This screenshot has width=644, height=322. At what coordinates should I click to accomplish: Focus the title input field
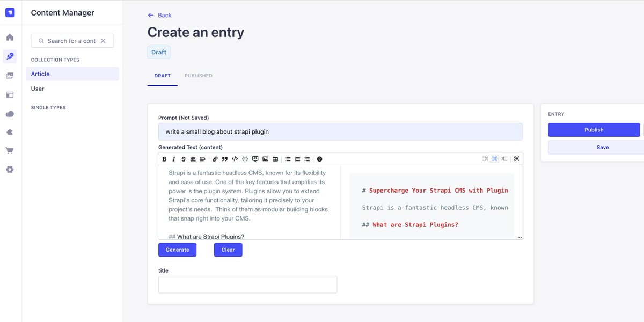coord(247,284)
